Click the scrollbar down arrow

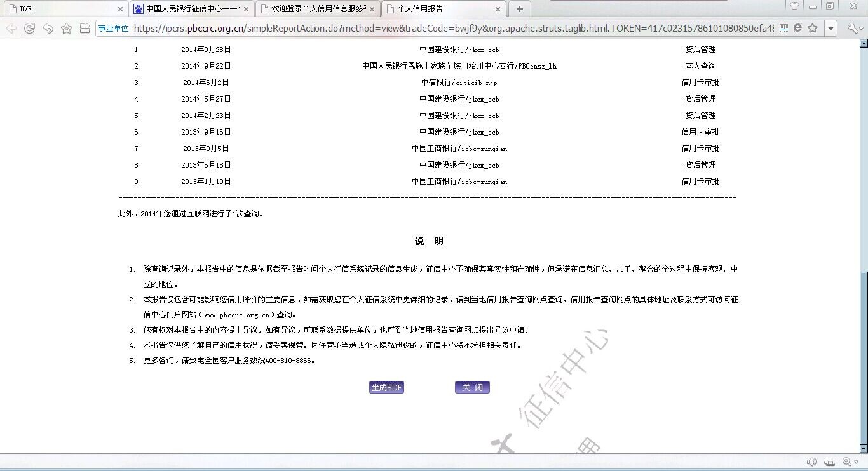pos(863,449)
